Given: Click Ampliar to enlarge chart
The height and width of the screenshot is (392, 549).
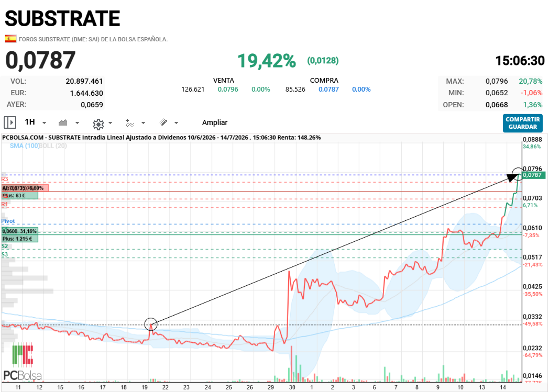Looking at the screenshot, I should 215,122.
